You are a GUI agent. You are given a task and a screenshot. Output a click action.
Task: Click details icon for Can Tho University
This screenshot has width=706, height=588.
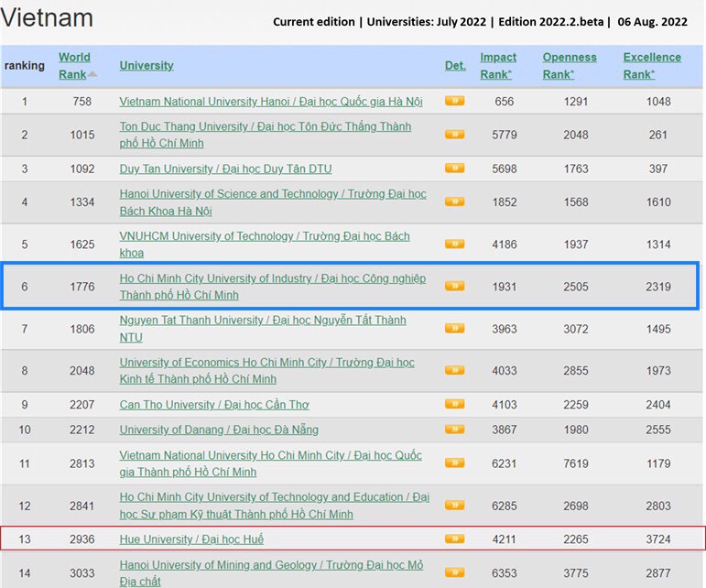(454, 405)
